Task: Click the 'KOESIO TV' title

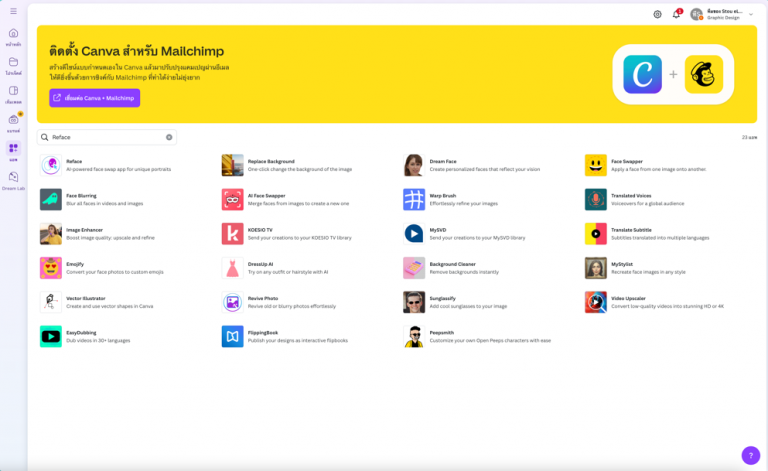Action: click(260, 230)
